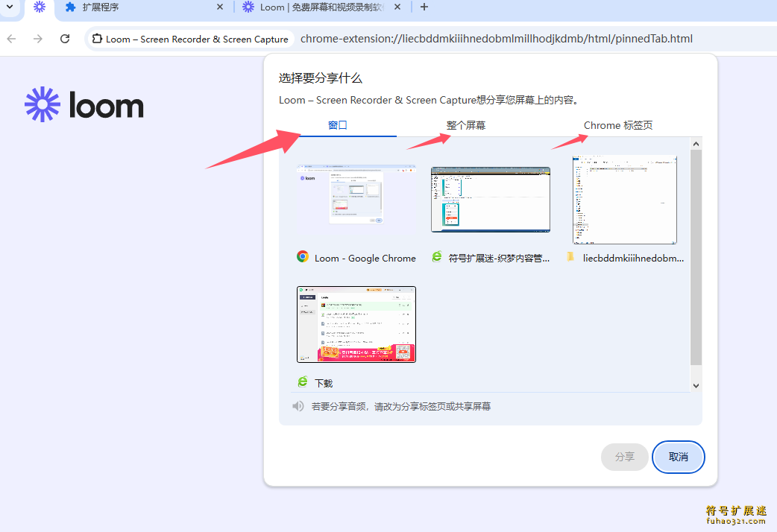This screenshot has height=532, width=777.
Task: Click the scroll up arrow in window list
Action: tap(696, 144)
